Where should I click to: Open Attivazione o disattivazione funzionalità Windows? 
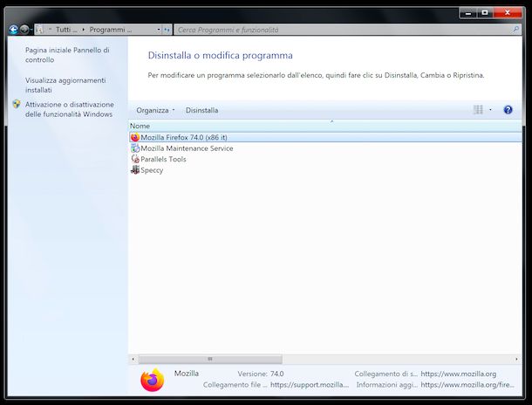point(70,109)
